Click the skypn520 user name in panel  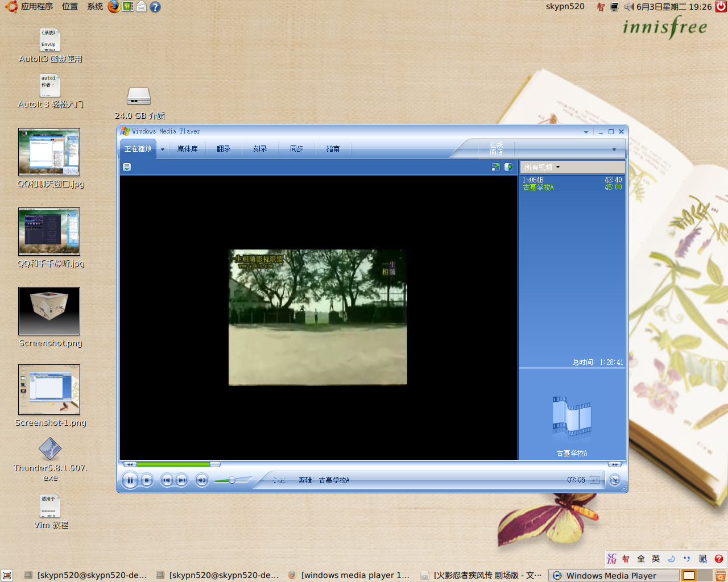pos(565,6)
